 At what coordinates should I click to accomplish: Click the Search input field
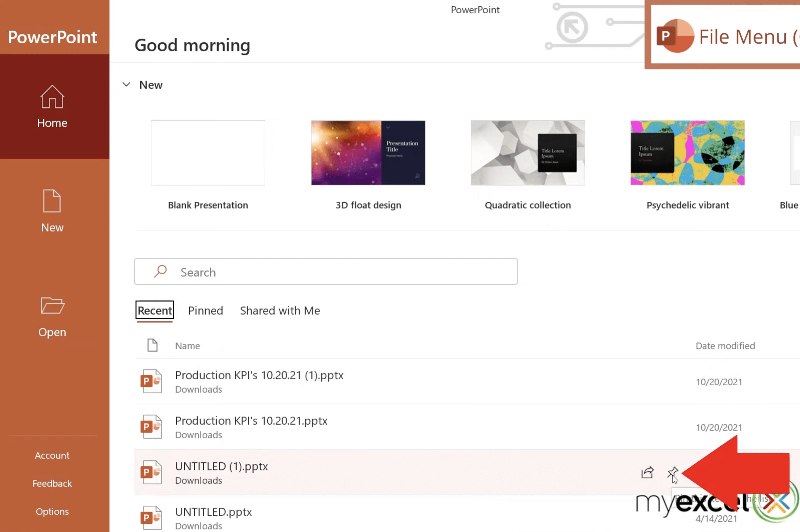tap(326, 271)
